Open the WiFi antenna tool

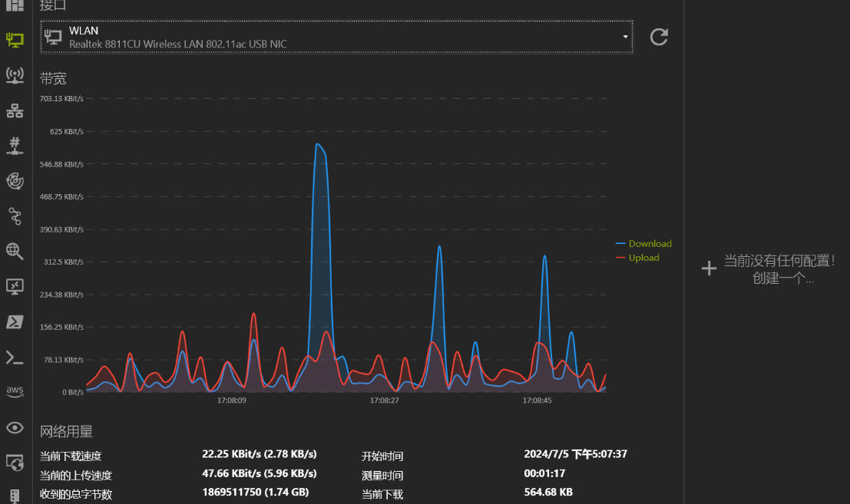click(x=15, y=75)
